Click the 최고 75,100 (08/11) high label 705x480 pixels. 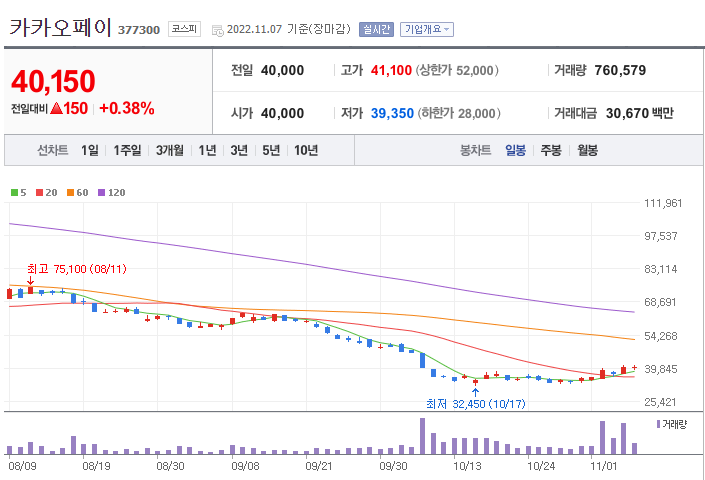click(77, 269)
